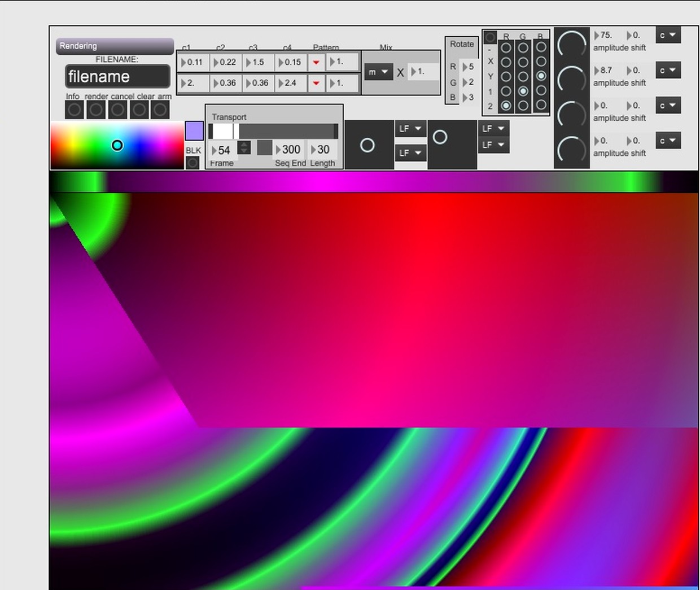Screen dimensions: 700x590
Task: Open lower LF dropdown beside left pad
Action: 410,153
